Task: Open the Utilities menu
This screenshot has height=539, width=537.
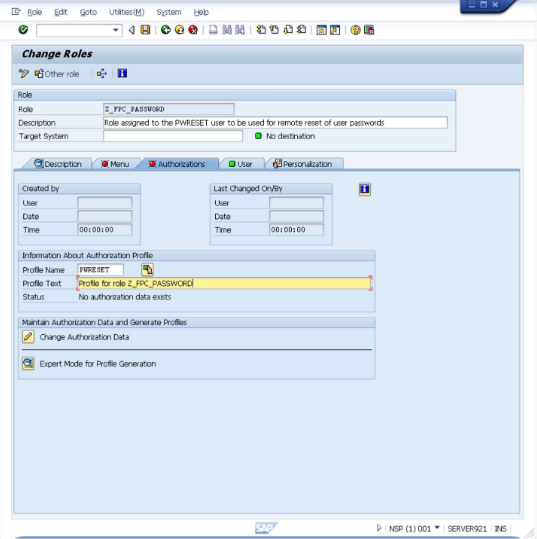Action: (x=127, y=12)
